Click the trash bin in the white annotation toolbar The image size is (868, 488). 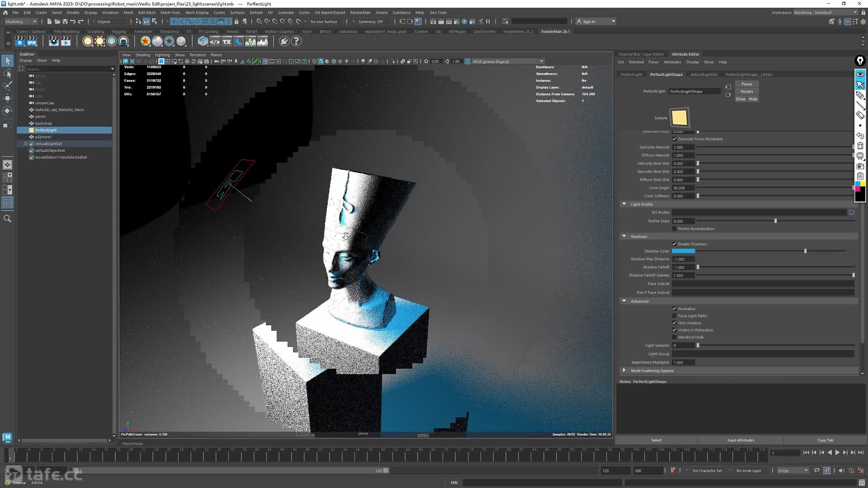860,145
